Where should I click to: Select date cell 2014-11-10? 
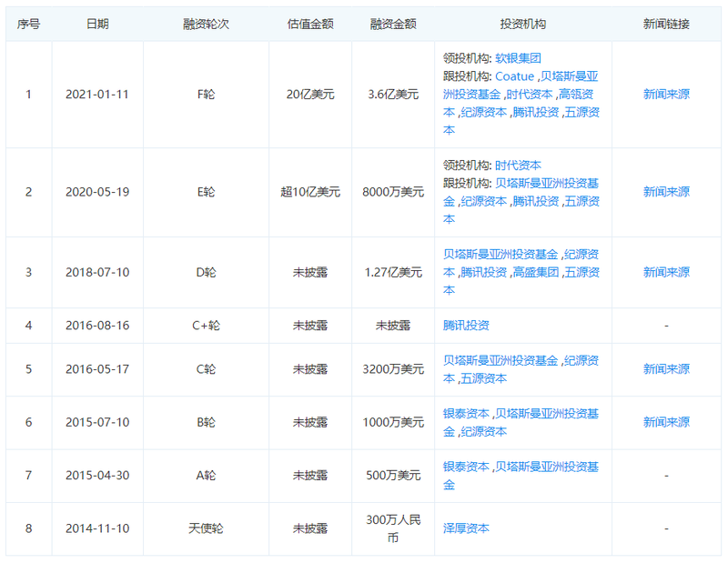click(97, 528)
